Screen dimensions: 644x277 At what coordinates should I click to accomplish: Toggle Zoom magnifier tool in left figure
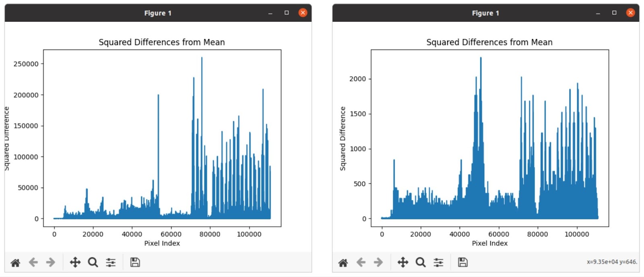pos(93,263)
